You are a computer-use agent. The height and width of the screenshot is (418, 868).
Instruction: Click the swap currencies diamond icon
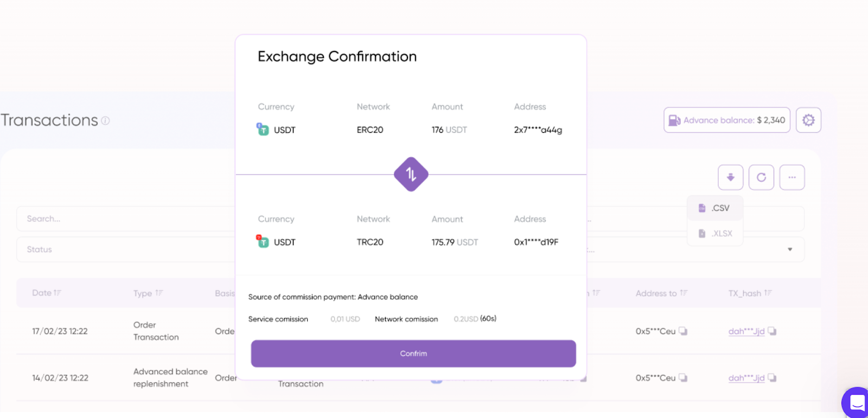point(411,174)
